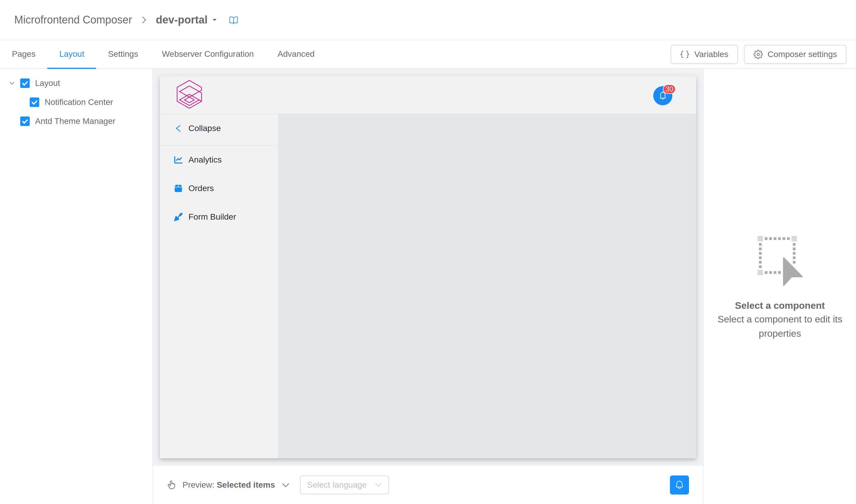The height and width of the screenshot is (504, 856).
Task: Disable the Antd Theme Manager checkbox
Action: (x=25, y=121)
